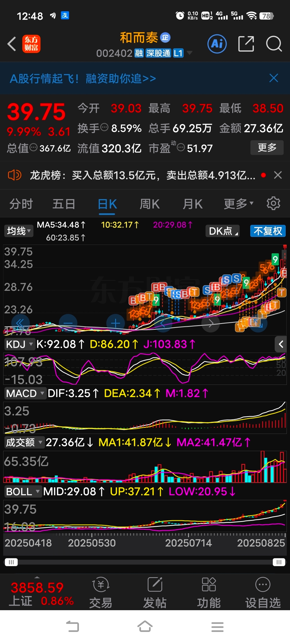
Task: Open the 功能 functions button
Action: (x=209, y=592)
